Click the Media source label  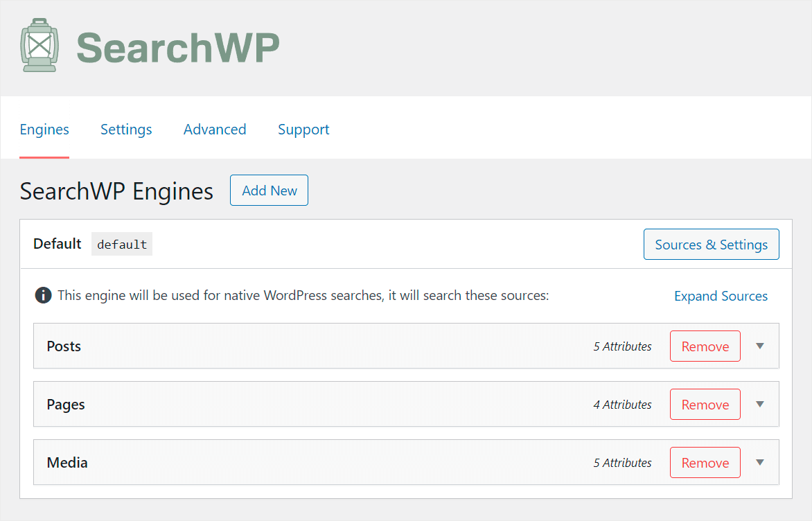pos(67,463)
